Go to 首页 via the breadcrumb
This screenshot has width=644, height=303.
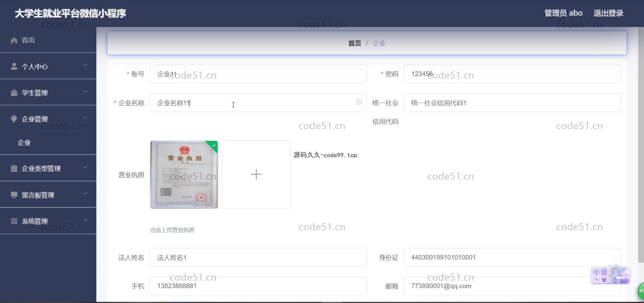[355, 43]
